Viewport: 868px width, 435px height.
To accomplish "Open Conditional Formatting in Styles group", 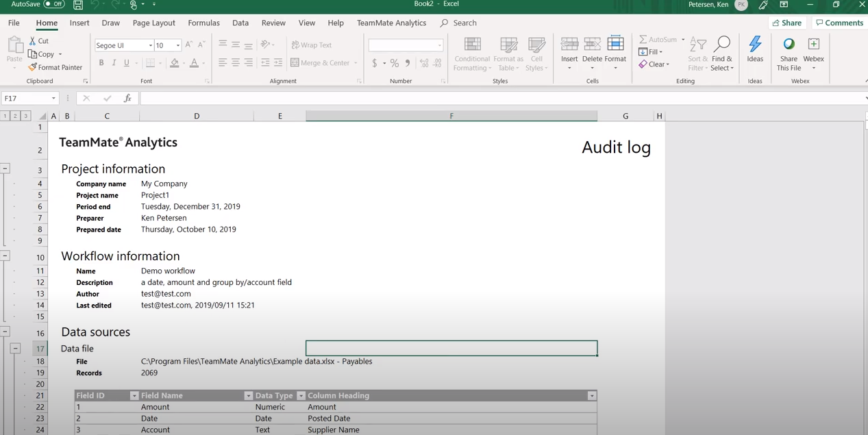I will [472, 54].
